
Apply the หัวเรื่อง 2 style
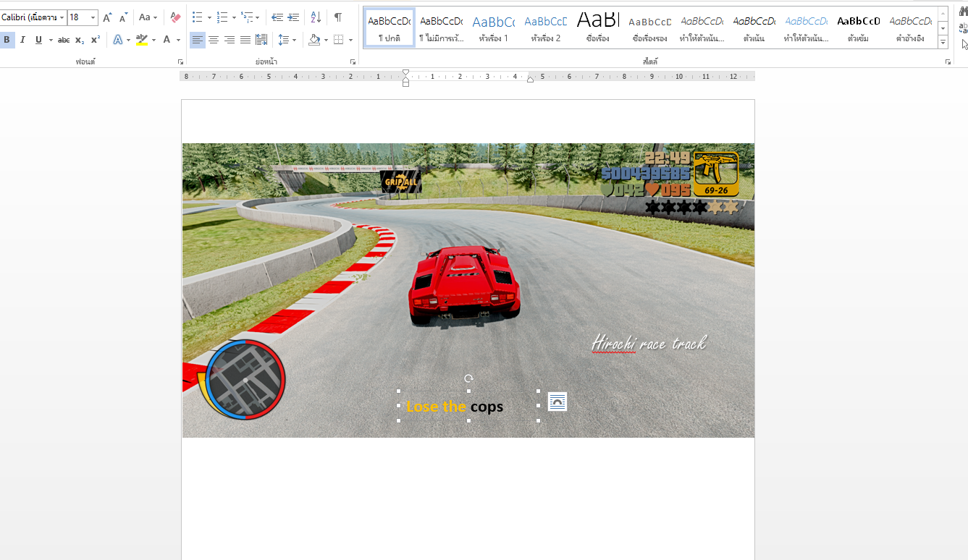tap(546, 28)
